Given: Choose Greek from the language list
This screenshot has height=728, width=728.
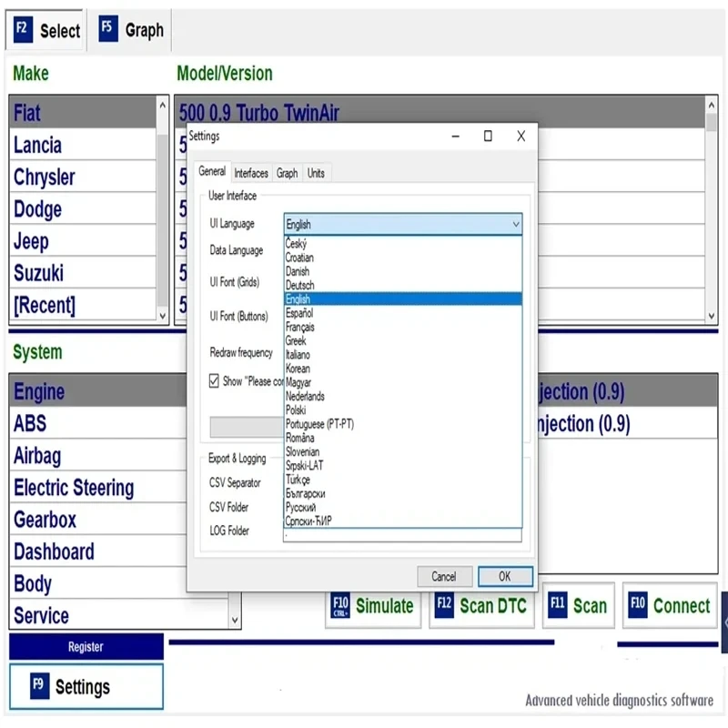Looking at the screenshot, I should pyautogui.click(x=402, y=340).
